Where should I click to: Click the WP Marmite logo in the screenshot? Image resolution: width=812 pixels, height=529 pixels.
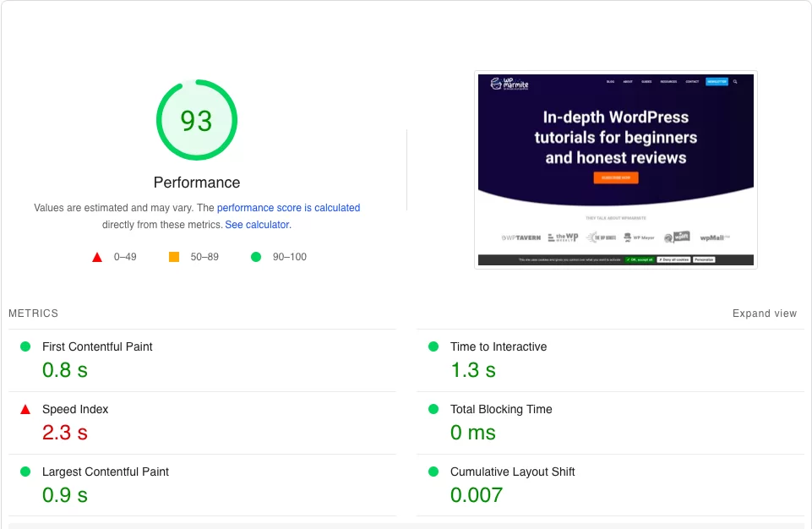510,84
